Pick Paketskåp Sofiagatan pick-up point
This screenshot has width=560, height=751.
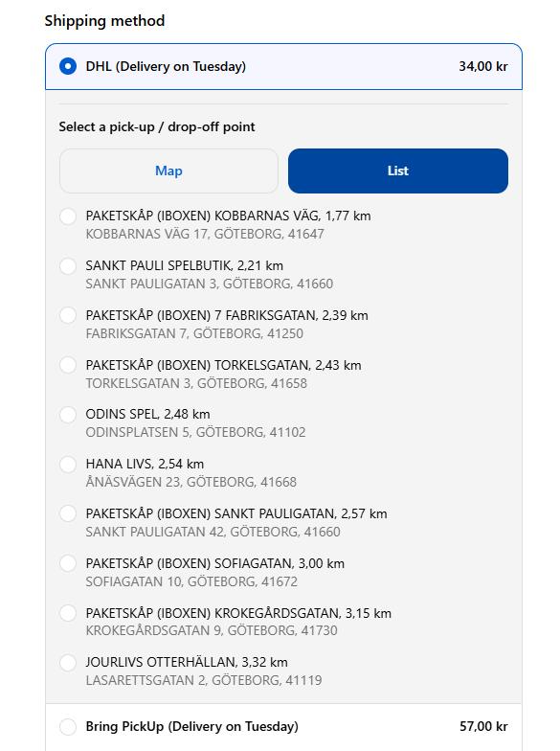(x=68, y=563)
